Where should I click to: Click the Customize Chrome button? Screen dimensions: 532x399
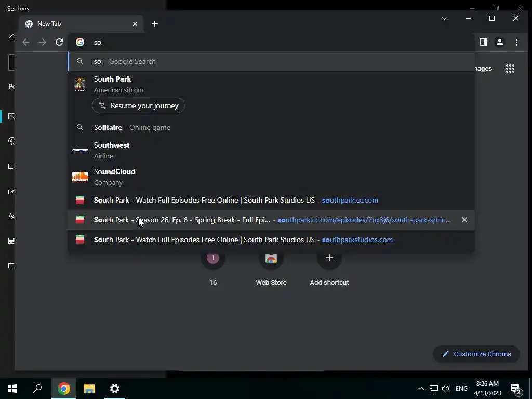476,354
